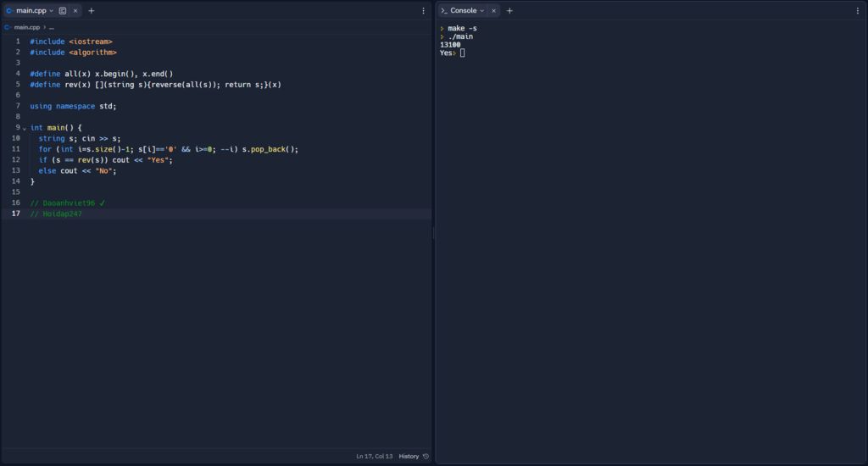This screenshot has width=868, height=466.
Task: Click the Console terminal prompt icon
Action: (x=444, y=11)
